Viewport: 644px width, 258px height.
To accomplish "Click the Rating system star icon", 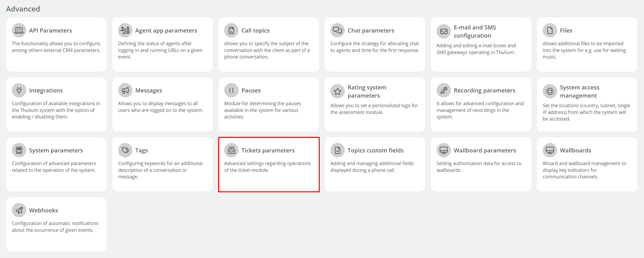I will pyautogui.click(x=338, y=91).
